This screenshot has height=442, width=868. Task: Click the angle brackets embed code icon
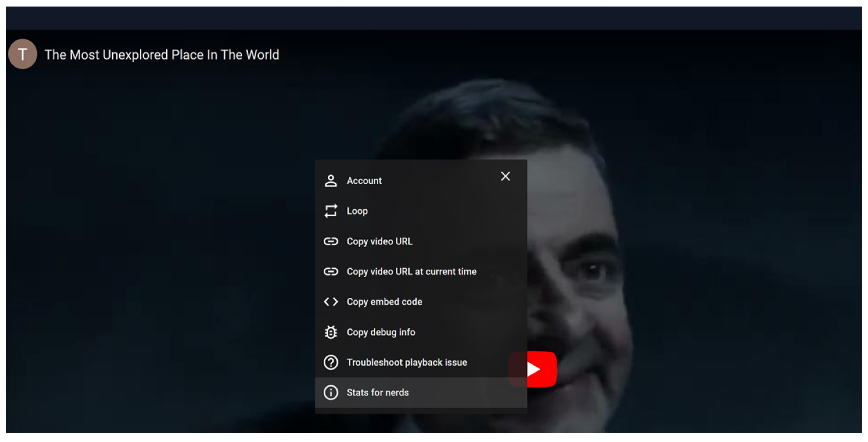coord(331,302)
